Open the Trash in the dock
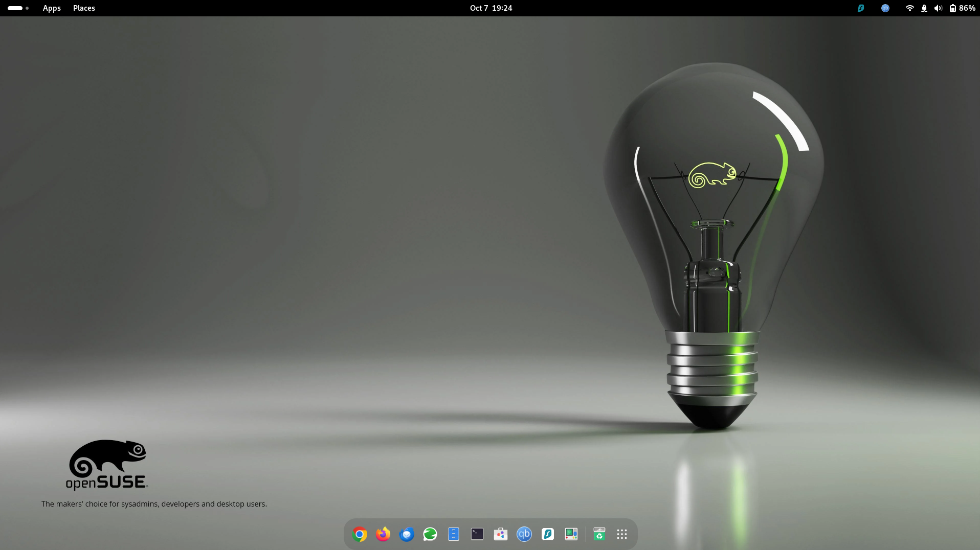Image resolution: width=980 pixels, height=550 pixels. coord(599,534)
